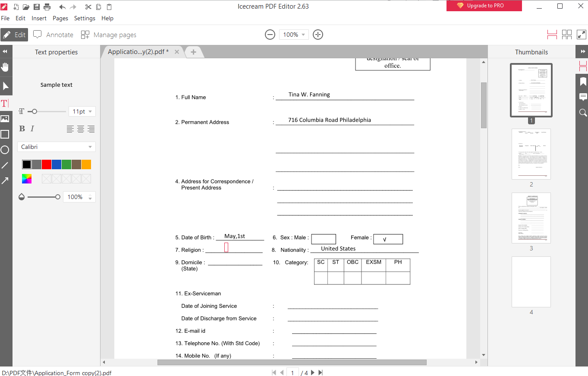Jump to page 2 via its thumbnail
The height and width of the screenshot is (376, 588).
click(x=531, y=154)
